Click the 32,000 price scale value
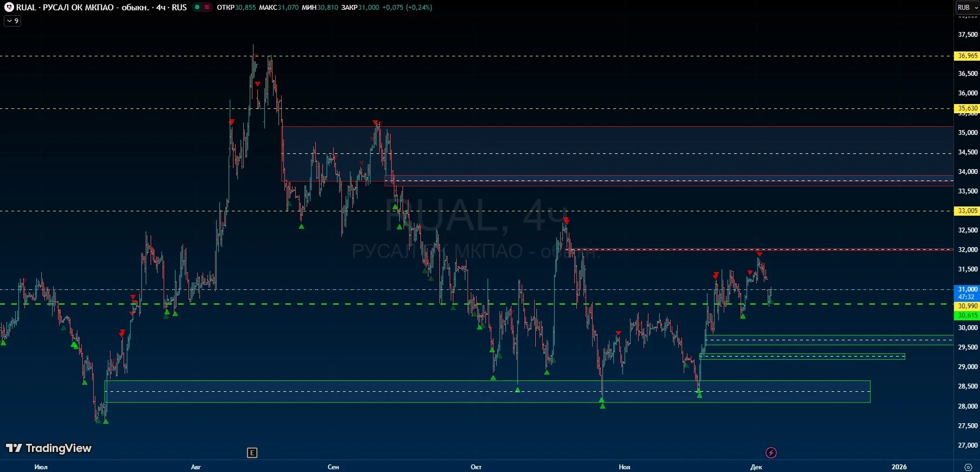This screenshot has width=980, height=472. pos(968,250)
